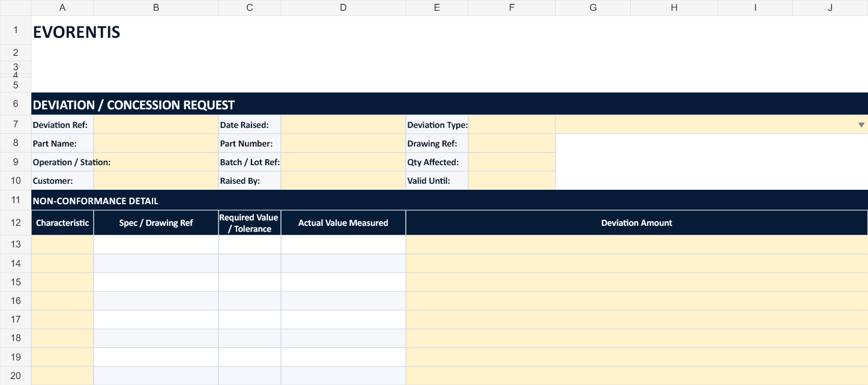Select row 12 header
The image size is (868, 385).
[16, 223]
